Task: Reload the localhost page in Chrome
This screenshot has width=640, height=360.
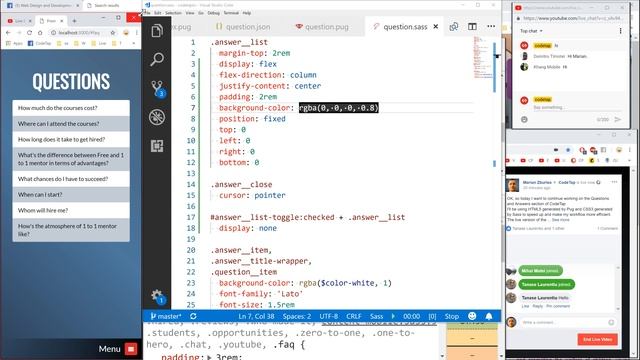Action: coord(29,33)
